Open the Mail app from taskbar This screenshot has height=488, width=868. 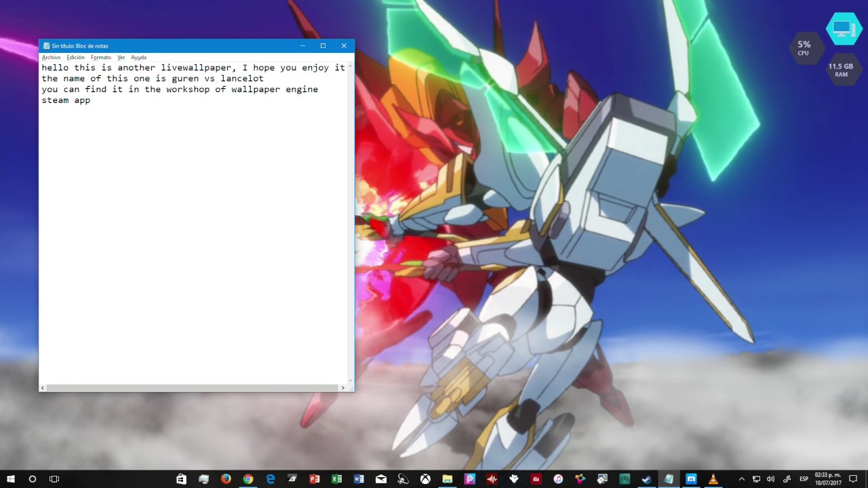pos(381,479)
